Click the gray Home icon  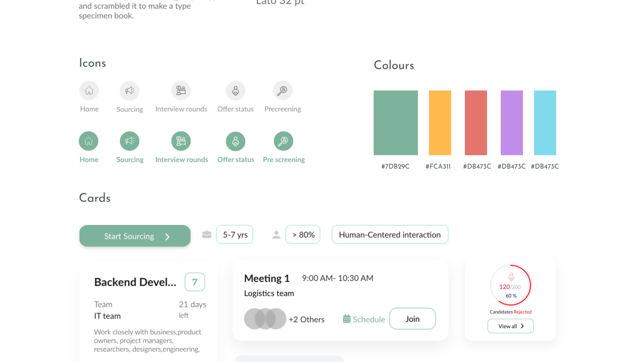coord(89,90)
